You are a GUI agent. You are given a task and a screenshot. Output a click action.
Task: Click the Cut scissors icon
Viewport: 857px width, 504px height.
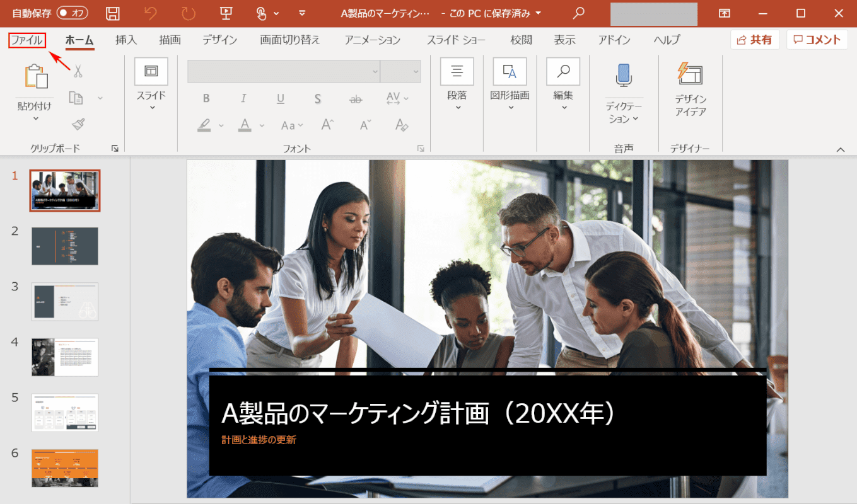tap(78, 71)
